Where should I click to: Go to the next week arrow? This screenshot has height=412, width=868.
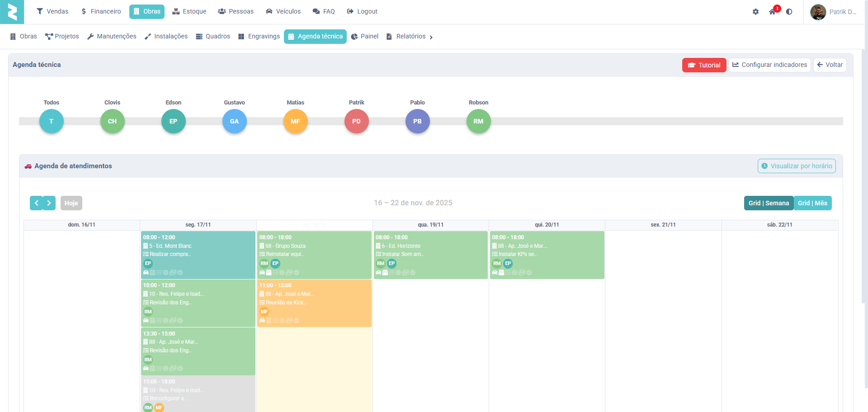point(49,203)
